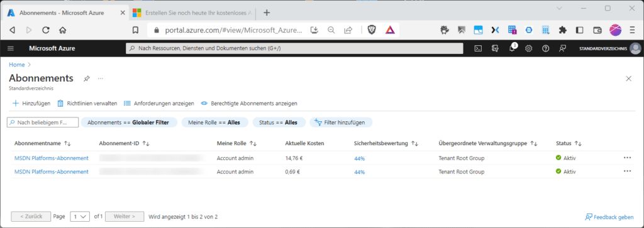Open the Abonnements == Globaler Filter pill
644x228 pixels.
pos(128,122)
